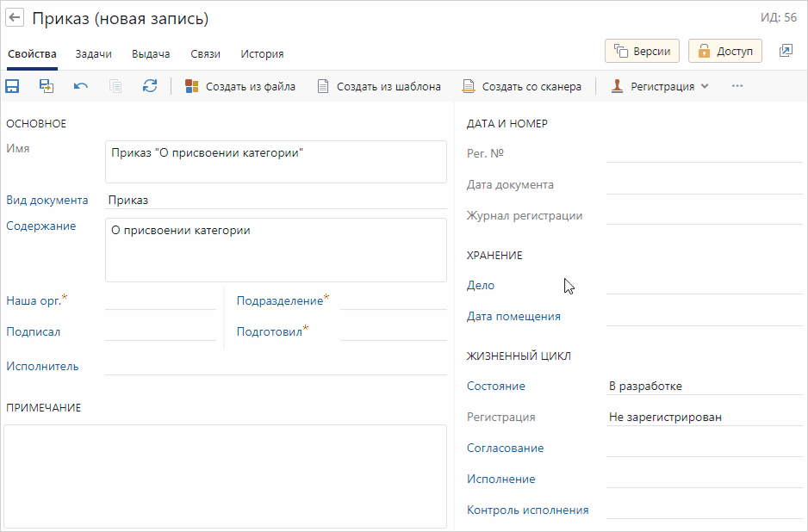808x532 pixels.
Task: Click the Undo arrow icon
Action: pyautogui.click(x=81, y=86)
